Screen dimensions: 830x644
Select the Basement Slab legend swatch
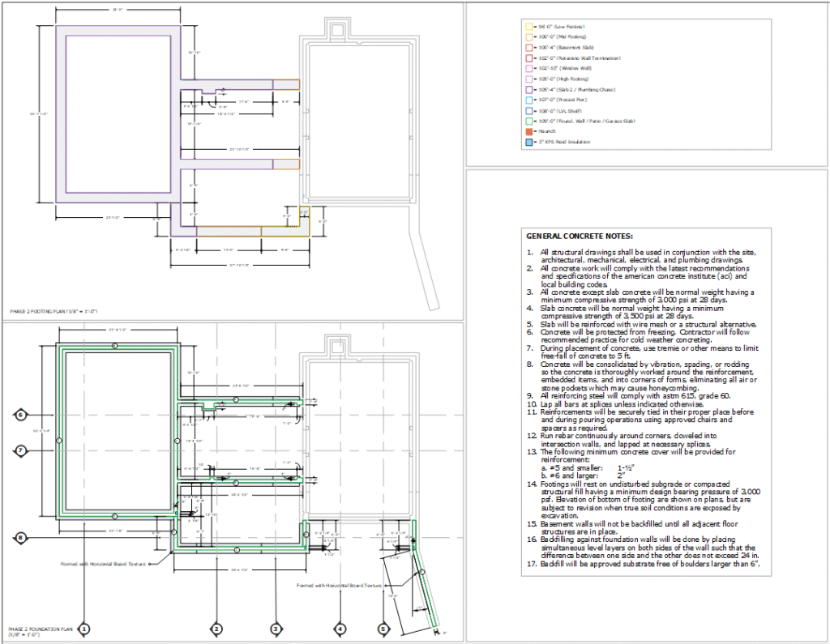[528, 48]
